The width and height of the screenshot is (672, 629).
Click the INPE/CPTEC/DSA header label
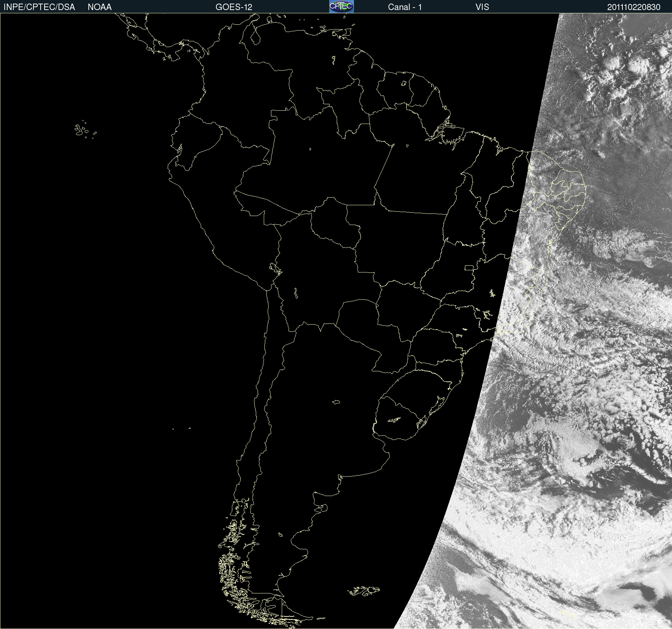(39, 7)
